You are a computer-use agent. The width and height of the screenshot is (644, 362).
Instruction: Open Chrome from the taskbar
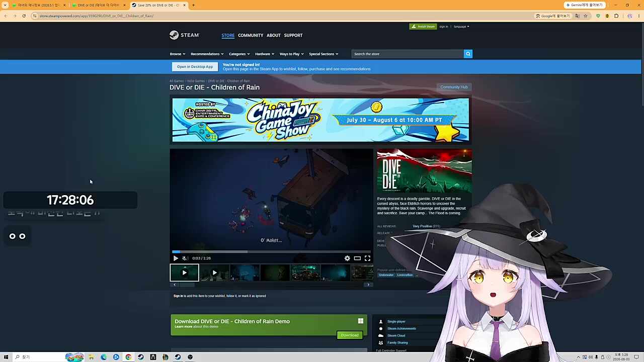[128, 357]
